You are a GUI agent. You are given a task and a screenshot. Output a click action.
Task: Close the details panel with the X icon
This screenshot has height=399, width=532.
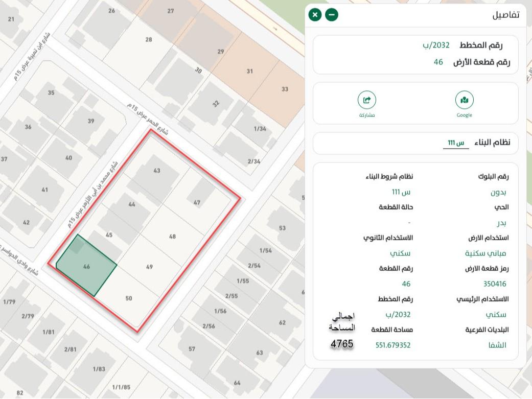click(x=315, y=15)
